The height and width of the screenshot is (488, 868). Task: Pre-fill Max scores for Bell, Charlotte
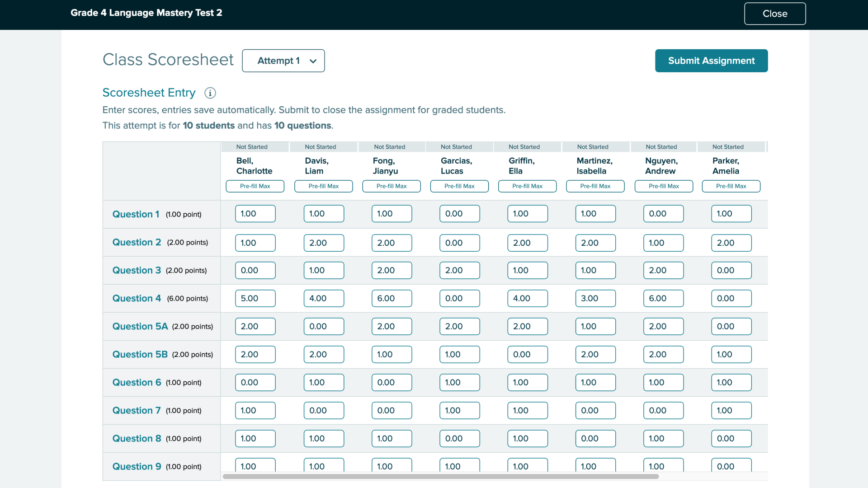point(255,186)
